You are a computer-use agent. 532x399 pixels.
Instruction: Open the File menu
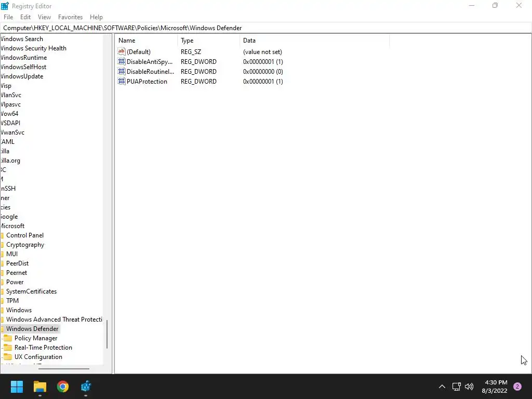point(8,17)
